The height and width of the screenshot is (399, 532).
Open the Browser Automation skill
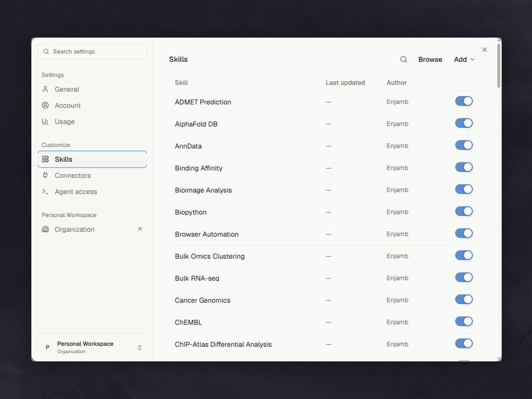tap(207, 234)
